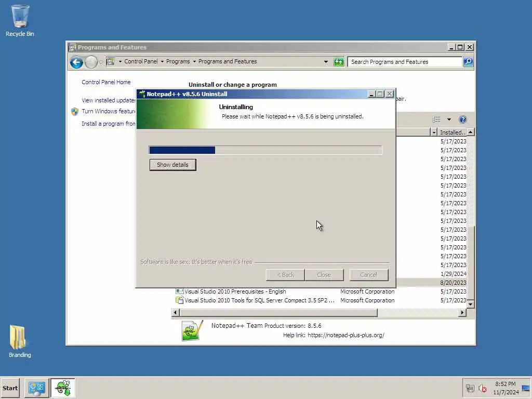Click the vertical scrollbar thumb in program list
The image size is (532, 399).
[x=470, y=262]
